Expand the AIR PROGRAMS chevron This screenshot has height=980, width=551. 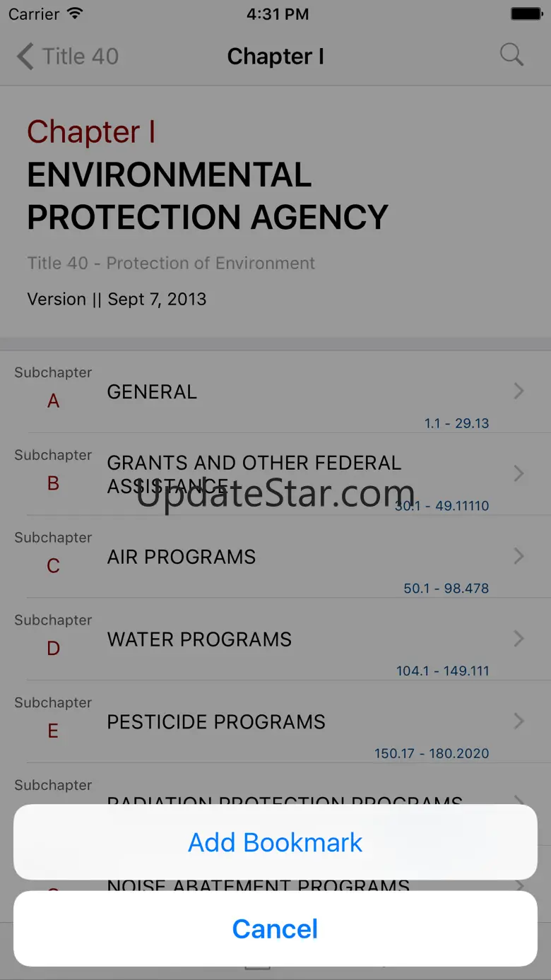click(519, 556)
